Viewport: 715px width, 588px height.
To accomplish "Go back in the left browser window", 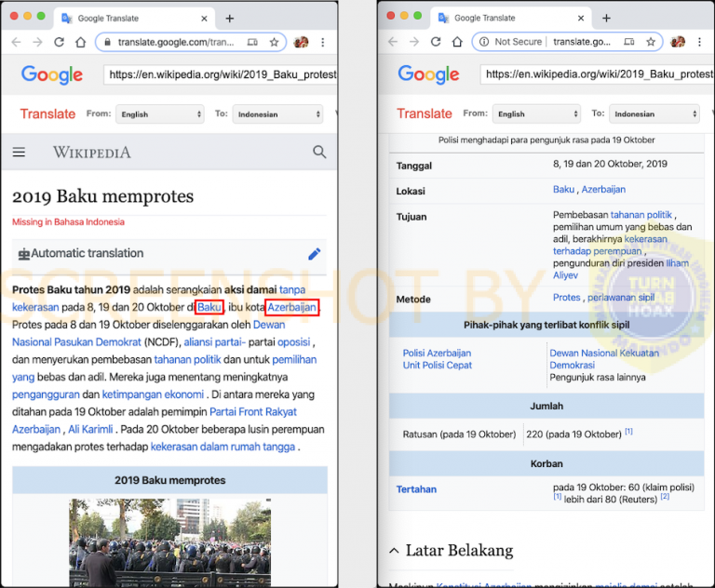I will tap(17, 42).
